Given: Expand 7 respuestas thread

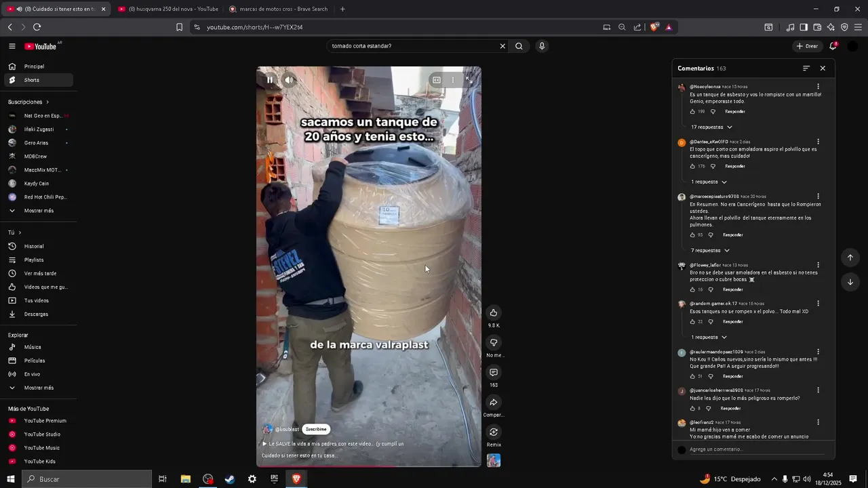Looking at the screenshot, I should [x=710, y=251].
